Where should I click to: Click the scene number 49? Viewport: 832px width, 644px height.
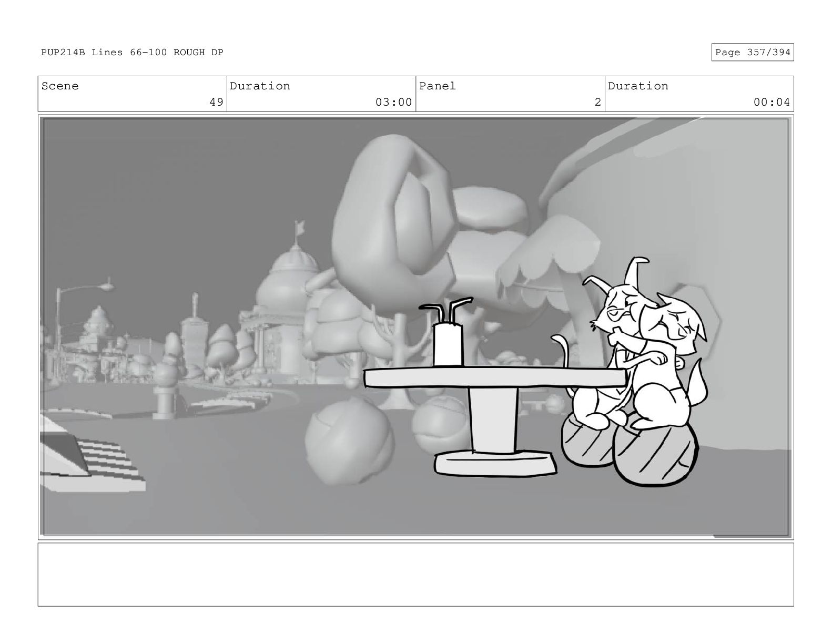[216, 102]
